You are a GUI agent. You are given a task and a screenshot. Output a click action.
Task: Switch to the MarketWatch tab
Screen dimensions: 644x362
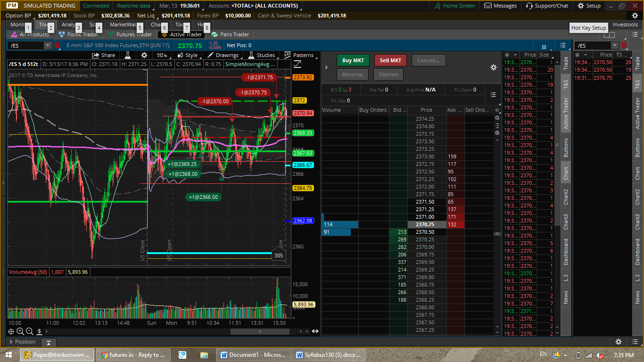coord(123,25)
